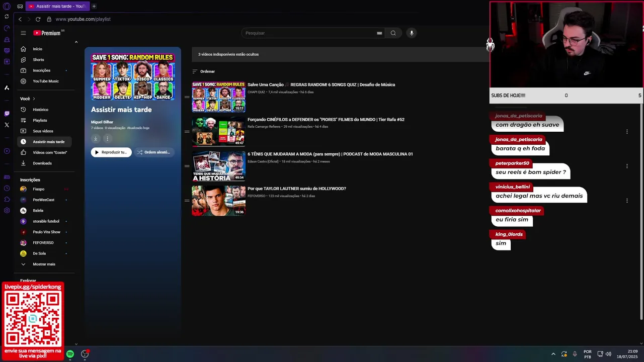Click Reproduzir tudo play button
Viewport: 644px width, 362px height.
coord(111,152)
